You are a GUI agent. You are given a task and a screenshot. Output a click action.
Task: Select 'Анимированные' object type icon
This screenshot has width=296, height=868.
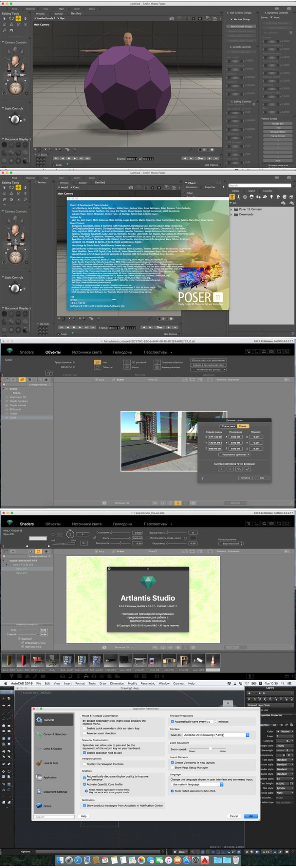pyautogui.click(x=157, y=367)
